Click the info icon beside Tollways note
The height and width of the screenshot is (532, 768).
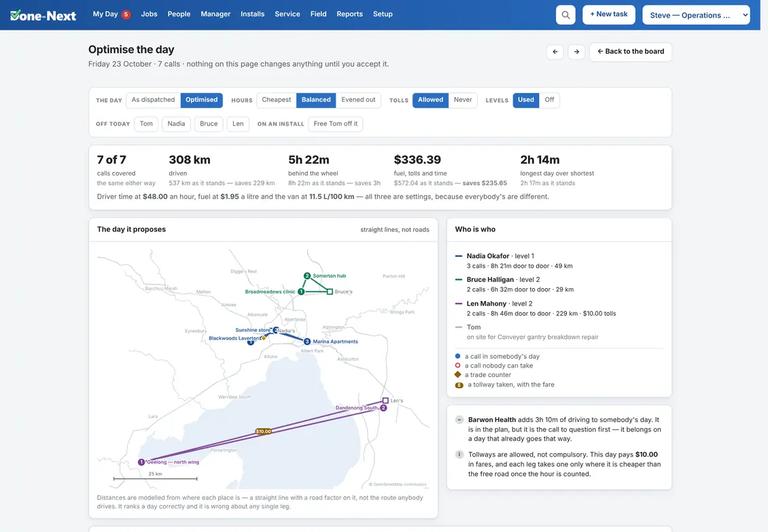[459, 455]
